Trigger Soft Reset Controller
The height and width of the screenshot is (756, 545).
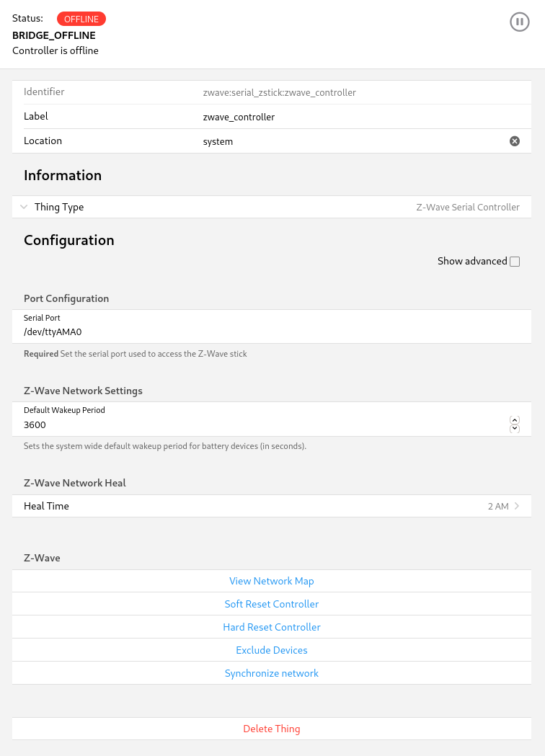272,604
